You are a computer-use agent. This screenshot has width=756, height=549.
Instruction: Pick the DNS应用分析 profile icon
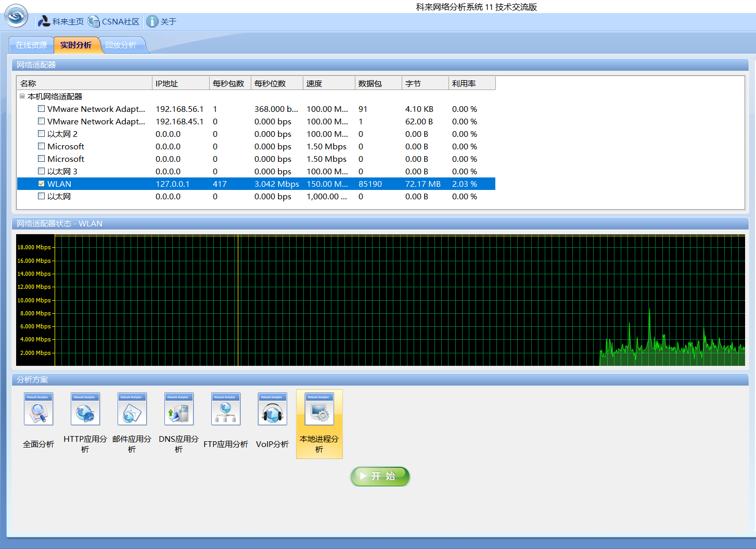click(179, 409)
